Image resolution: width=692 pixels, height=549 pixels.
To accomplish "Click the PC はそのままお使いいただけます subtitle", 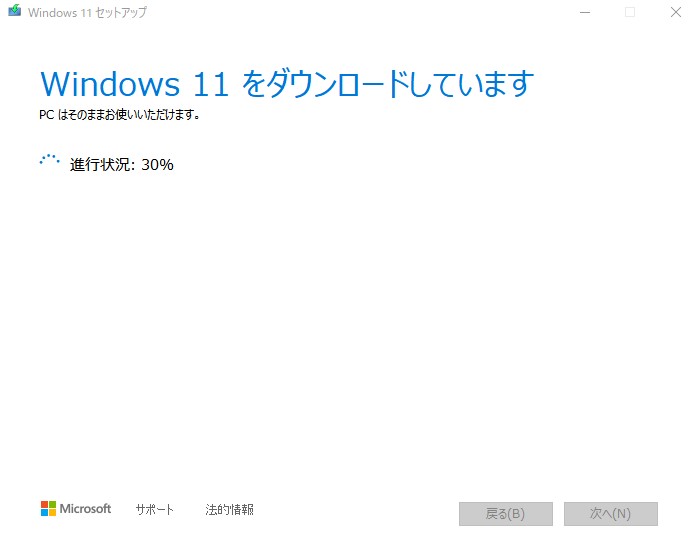I will pyautogui.click(x=119, y=115).
